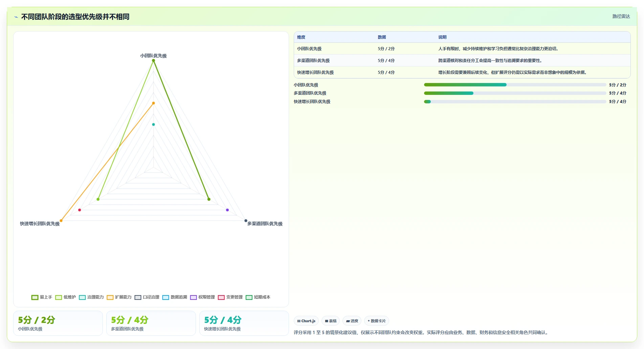This screenshot has height=349, width=644.
Task: Click the 进度 chip
Action: coord(352,321)
